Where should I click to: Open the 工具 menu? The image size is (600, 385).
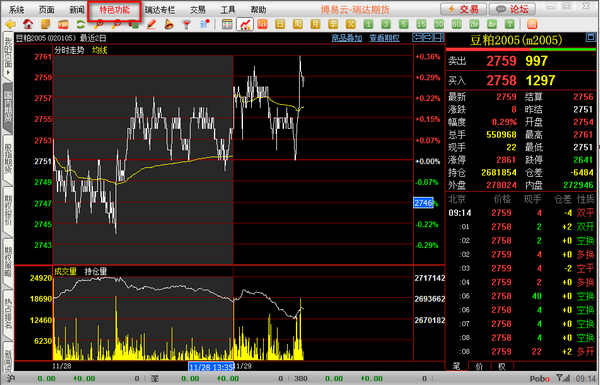point(228,10)
